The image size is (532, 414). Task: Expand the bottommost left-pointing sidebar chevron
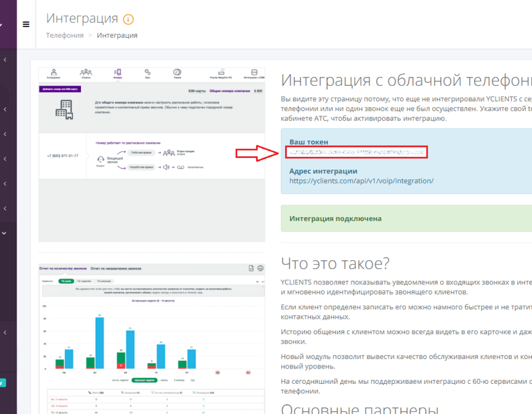(5, 332)
